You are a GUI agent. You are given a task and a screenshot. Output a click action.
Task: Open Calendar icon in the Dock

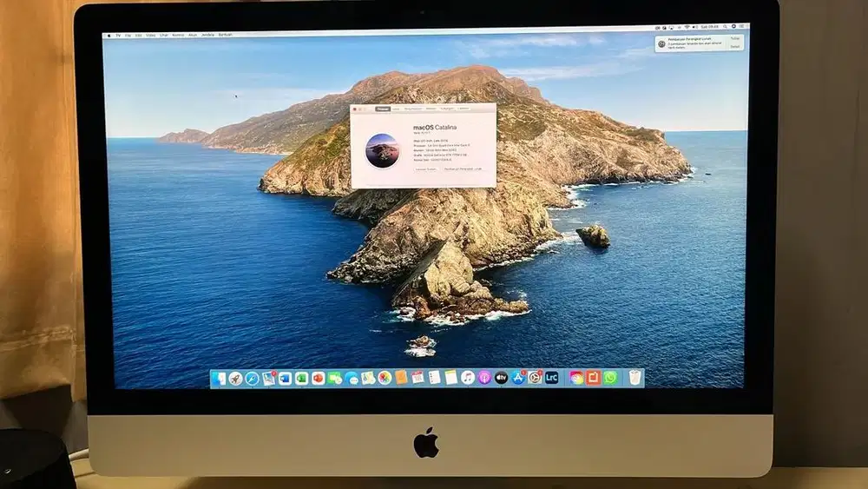418,378
